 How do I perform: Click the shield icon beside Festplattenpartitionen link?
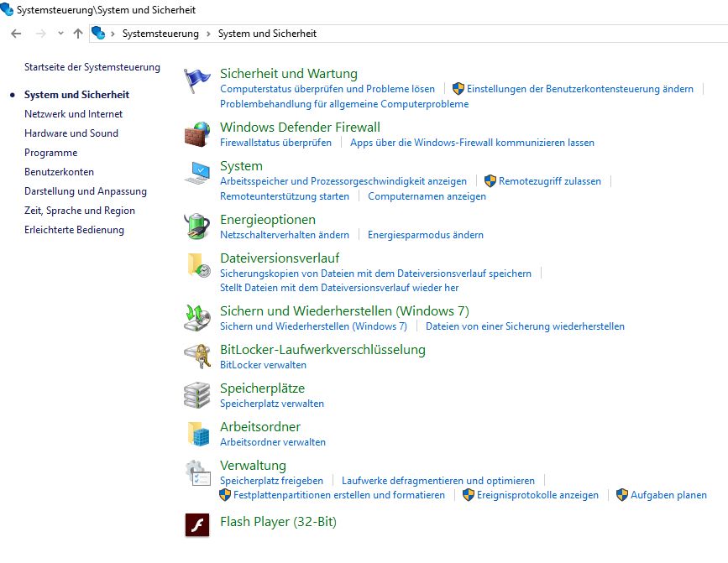(x=225, y=495)
